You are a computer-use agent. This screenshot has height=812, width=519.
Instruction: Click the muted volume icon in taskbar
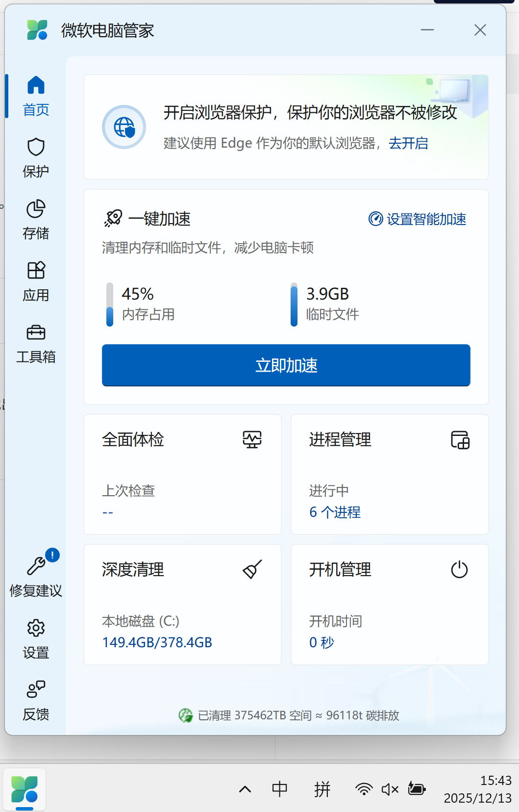(390, 789)
